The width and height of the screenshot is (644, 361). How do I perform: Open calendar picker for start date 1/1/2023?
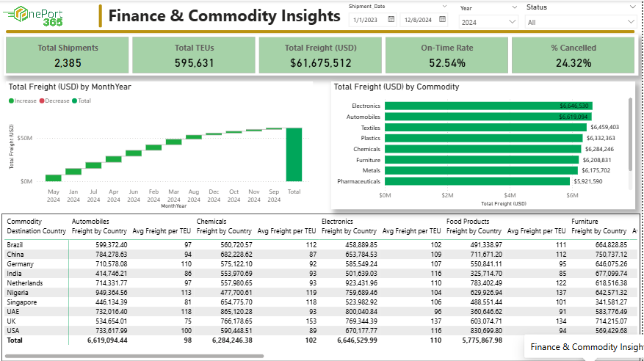click(391, 19)
